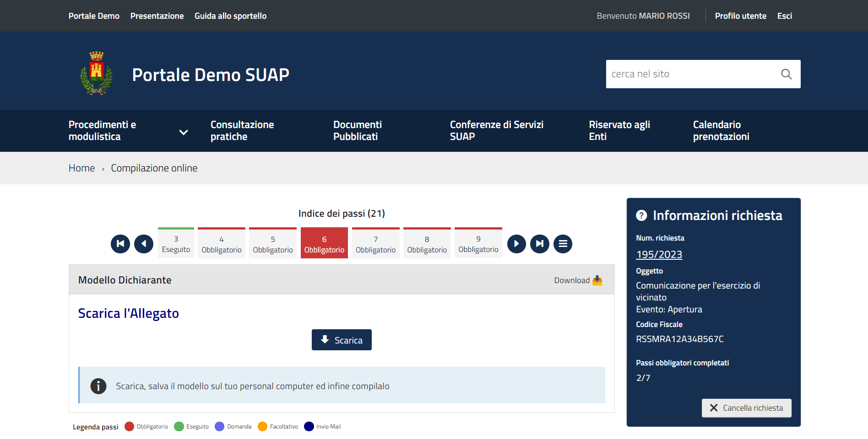
Task: Click the search magnifier icon
Action: click(786, 74)
